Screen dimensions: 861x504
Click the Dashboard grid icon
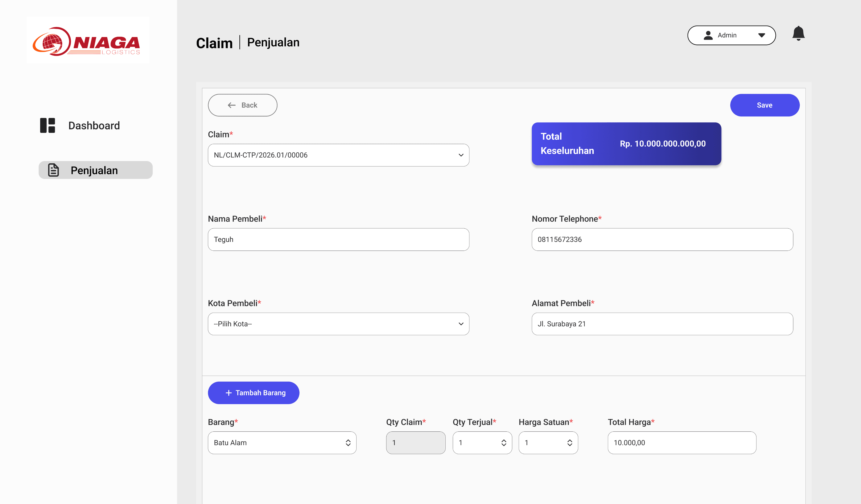tap(48, 125)
